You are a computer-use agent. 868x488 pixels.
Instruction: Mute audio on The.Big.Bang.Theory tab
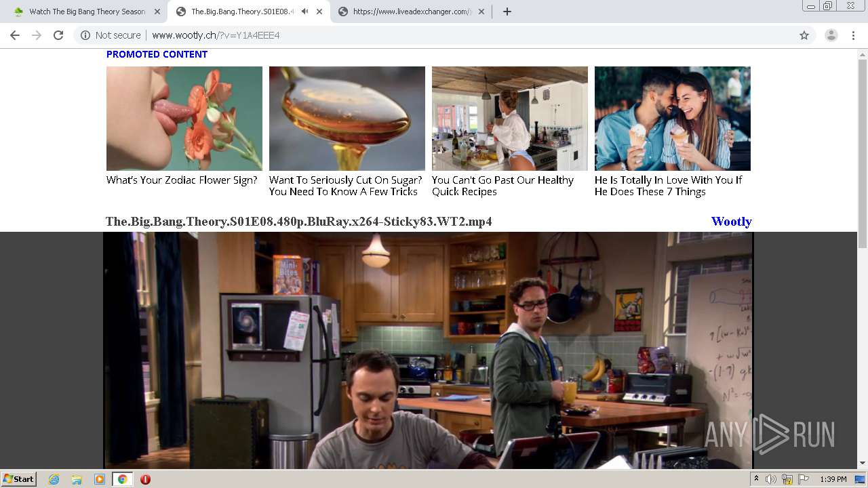pos(304,12)
